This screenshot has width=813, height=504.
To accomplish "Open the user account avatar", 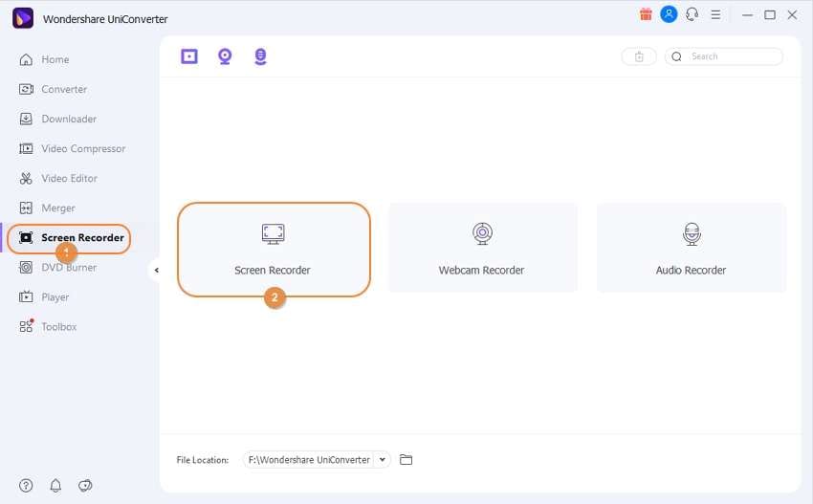I will [669, 14].
